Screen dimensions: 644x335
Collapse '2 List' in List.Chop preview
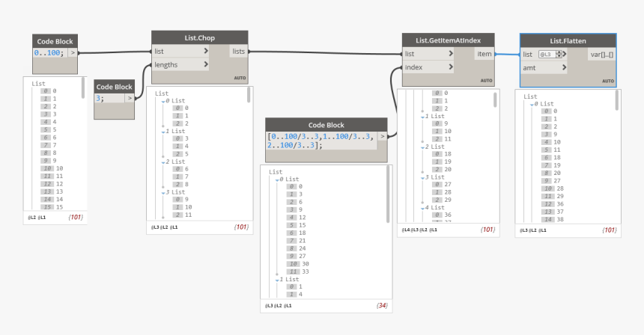pyautogui.click(x=163, y=162)
